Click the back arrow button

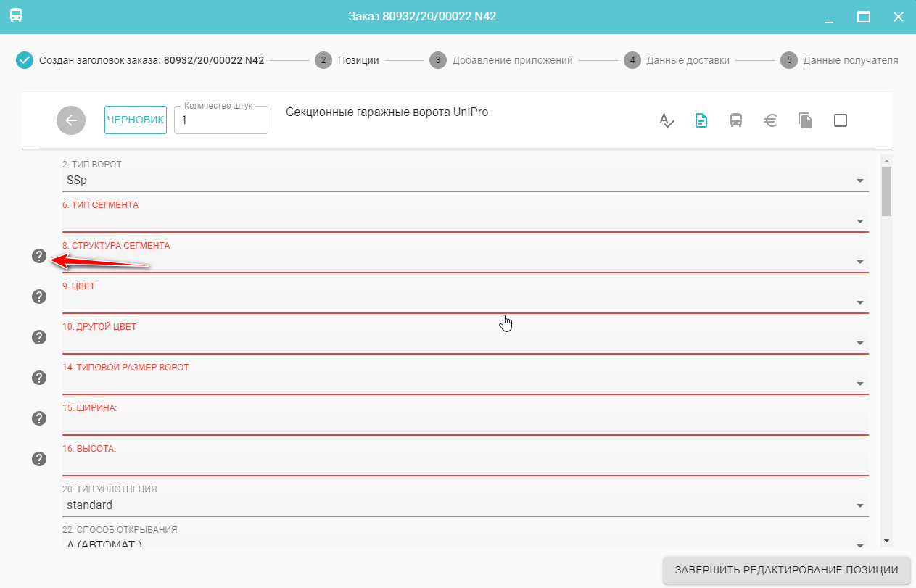tap(71, 120)
